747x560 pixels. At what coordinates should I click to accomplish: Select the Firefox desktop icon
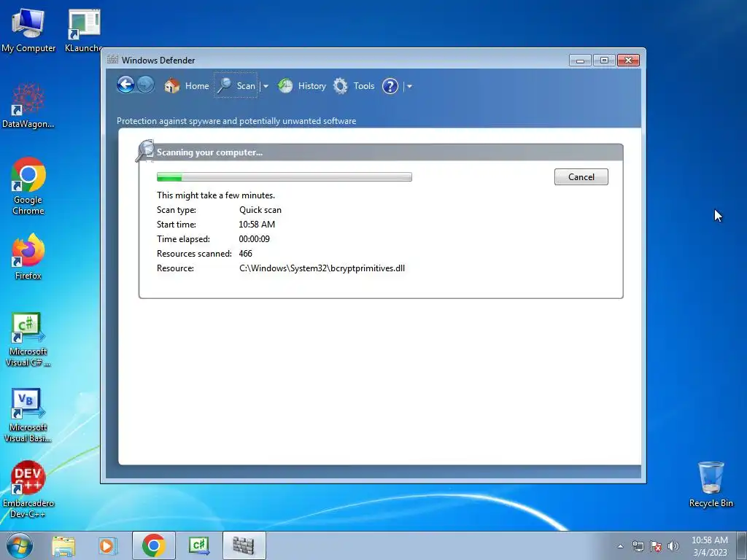[x=28, y=256]
